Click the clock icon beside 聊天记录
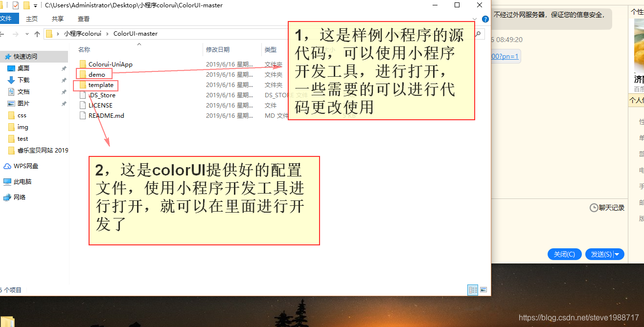This screenshot has width=644, height=327. [594, 208]
